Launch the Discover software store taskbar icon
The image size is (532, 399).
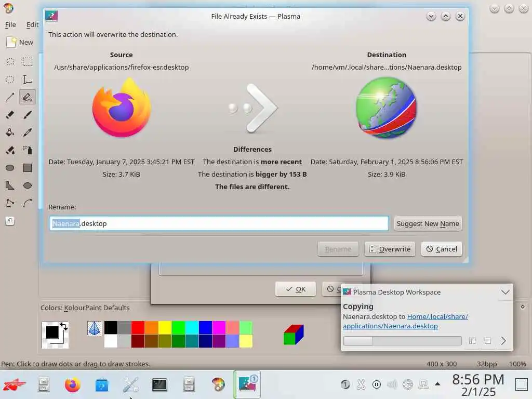(101, 385)
